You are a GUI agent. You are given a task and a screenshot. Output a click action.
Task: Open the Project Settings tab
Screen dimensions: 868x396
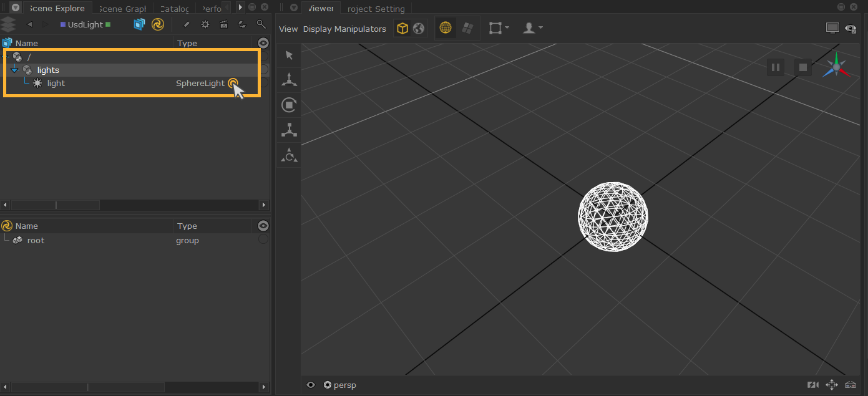376,9
